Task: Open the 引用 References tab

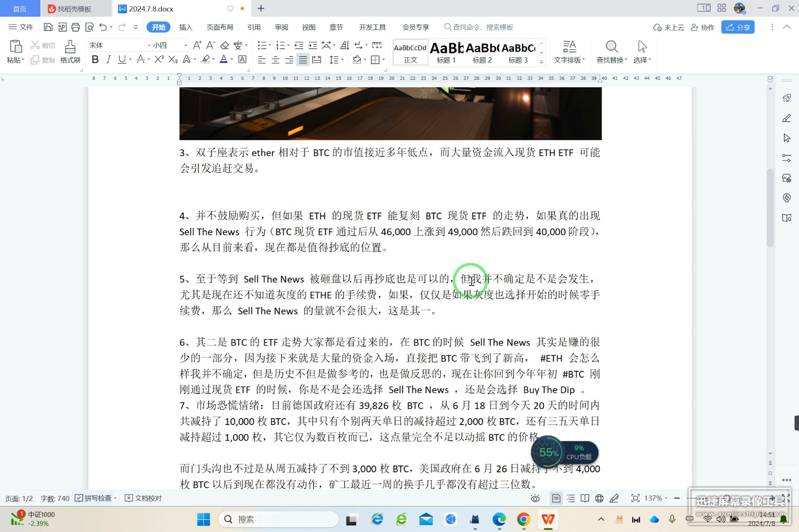Action: click(254, 27)
